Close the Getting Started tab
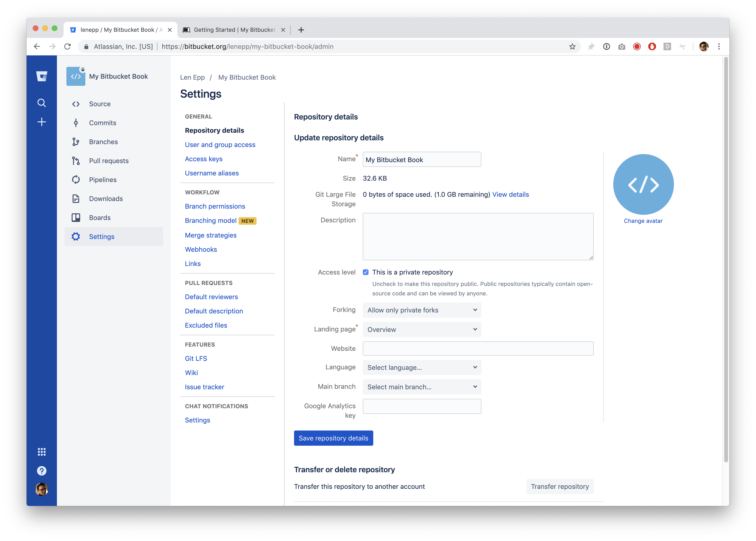The width and height of the screenshot is (756, 541). [283, 30]
